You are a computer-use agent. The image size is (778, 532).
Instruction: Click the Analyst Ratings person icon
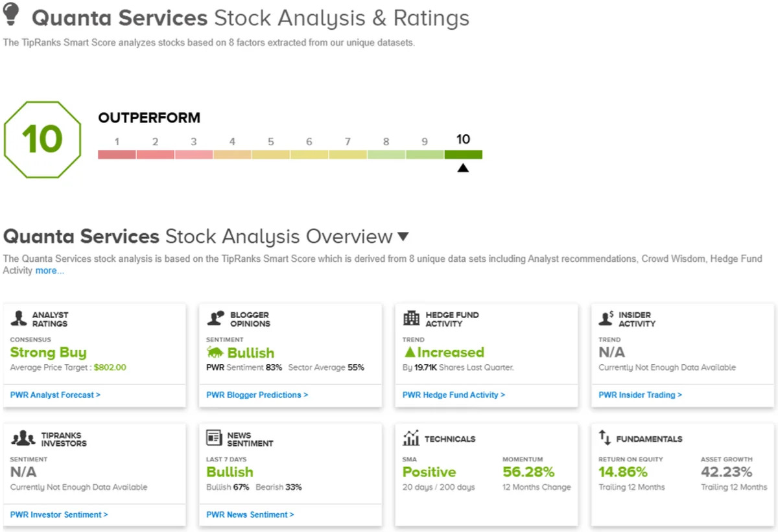[19, 318]
